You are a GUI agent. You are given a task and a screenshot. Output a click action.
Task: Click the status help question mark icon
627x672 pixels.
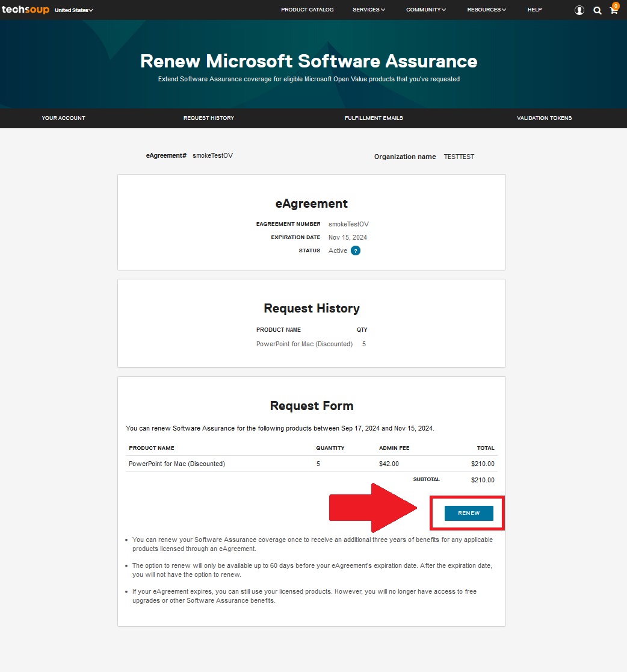point(356,250)
